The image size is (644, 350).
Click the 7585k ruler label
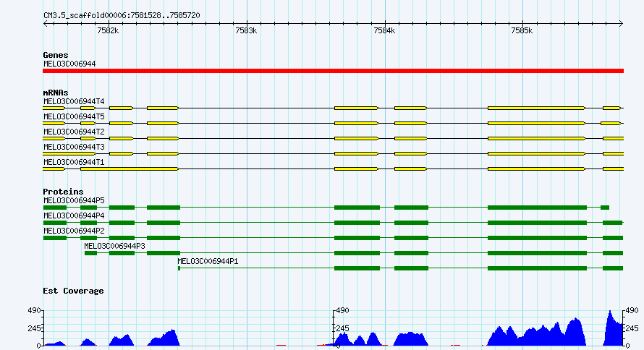click(x=522, y=31)
